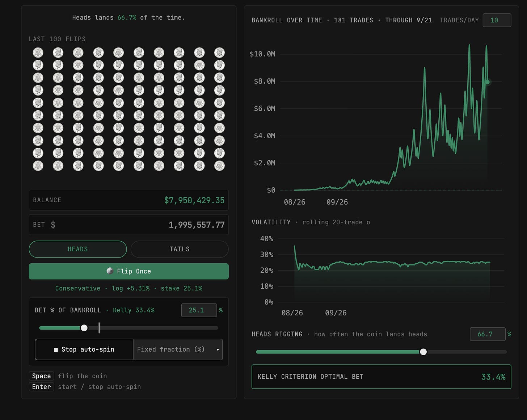This screenshot has height=420, width=527.
Task: Select the TAILS option
Action: coord(180,249)
